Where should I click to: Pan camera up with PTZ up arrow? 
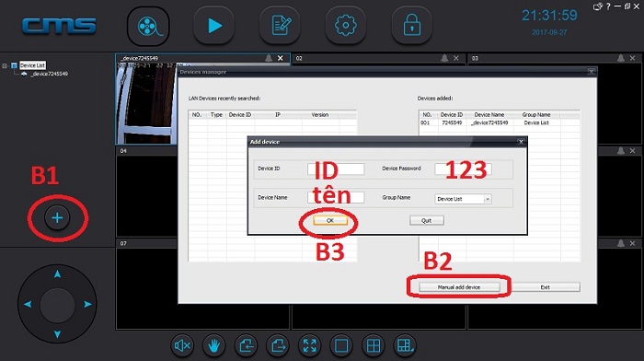(x=57, y=274)
